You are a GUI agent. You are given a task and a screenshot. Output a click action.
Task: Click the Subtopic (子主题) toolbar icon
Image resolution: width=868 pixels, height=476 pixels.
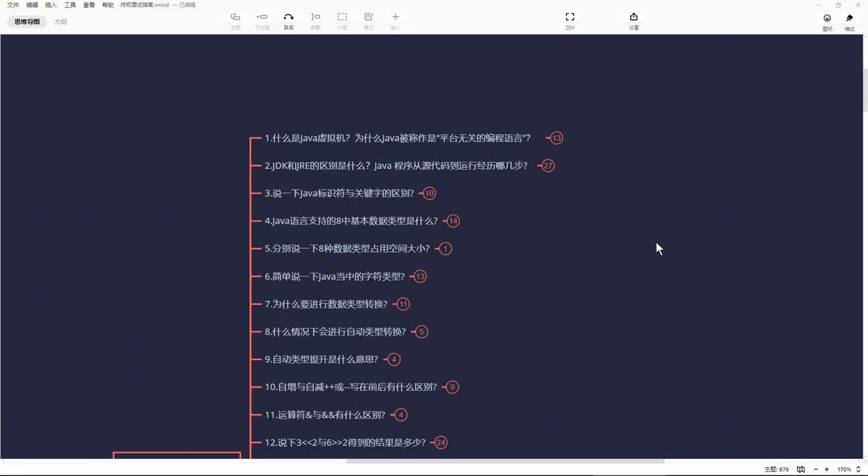tap(262, 17)
